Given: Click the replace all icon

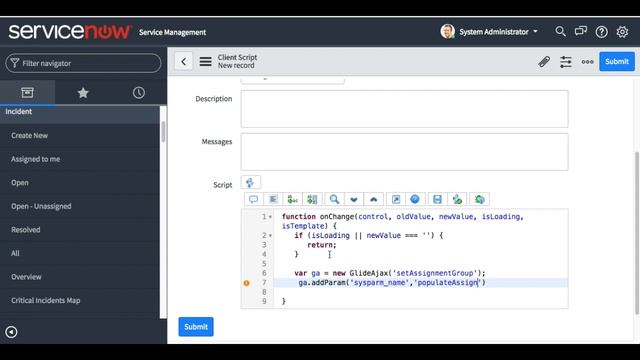Looking at the screenshot, I should 312,200.
